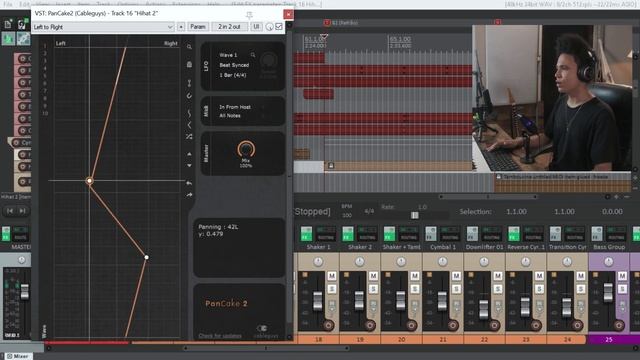This screenshot has height=360, width=640.
Task: Mute the Shaker + Tamb channel
Action: pyautogui.click(x=415, y=276)
